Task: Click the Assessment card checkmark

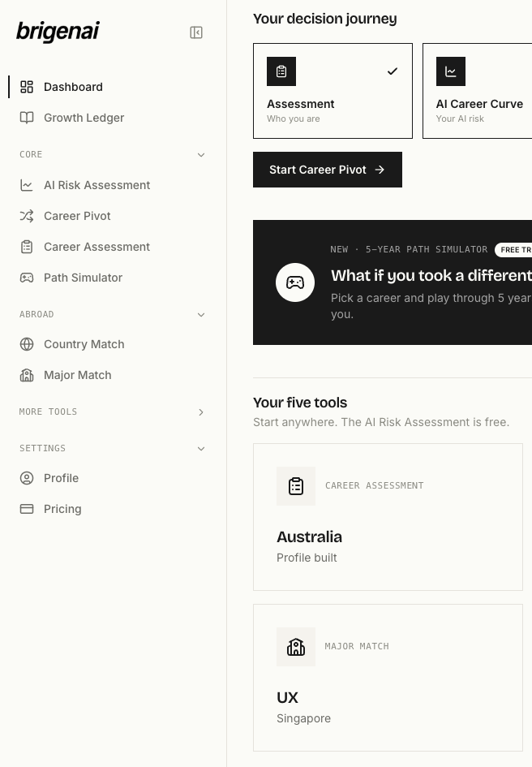Action: tap(393, 71)
